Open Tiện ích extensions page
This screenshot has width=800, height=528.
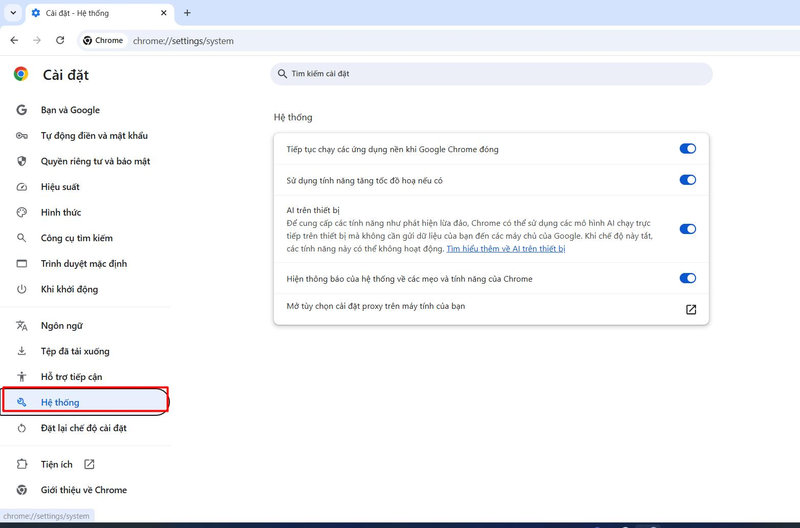click(57, 464)
